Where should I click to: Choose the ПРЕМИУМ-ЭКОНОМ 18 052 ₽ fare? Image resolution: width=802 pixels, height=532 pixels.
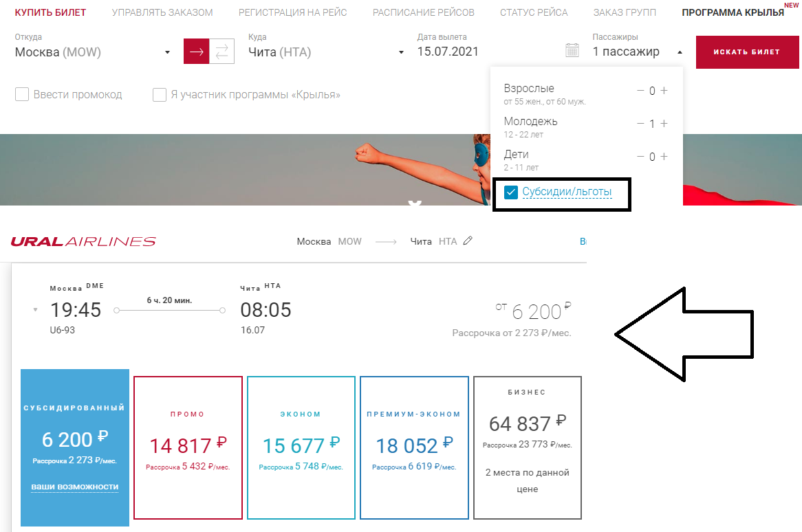(414, 447)
